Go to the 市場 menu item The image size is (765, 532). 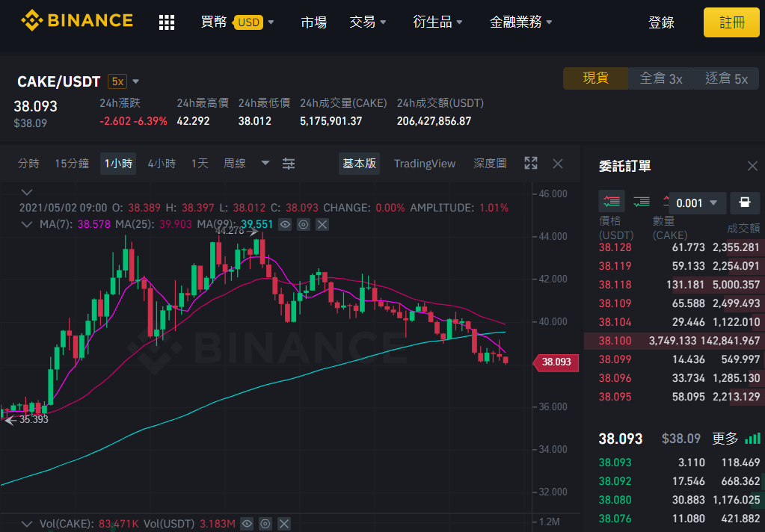(x=314, y=22)
